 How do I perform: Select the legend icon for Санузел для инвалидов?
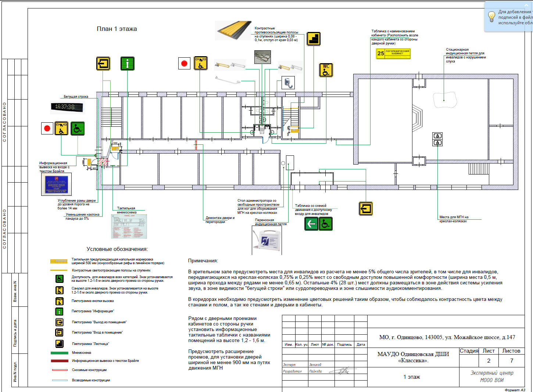[59, 290]
